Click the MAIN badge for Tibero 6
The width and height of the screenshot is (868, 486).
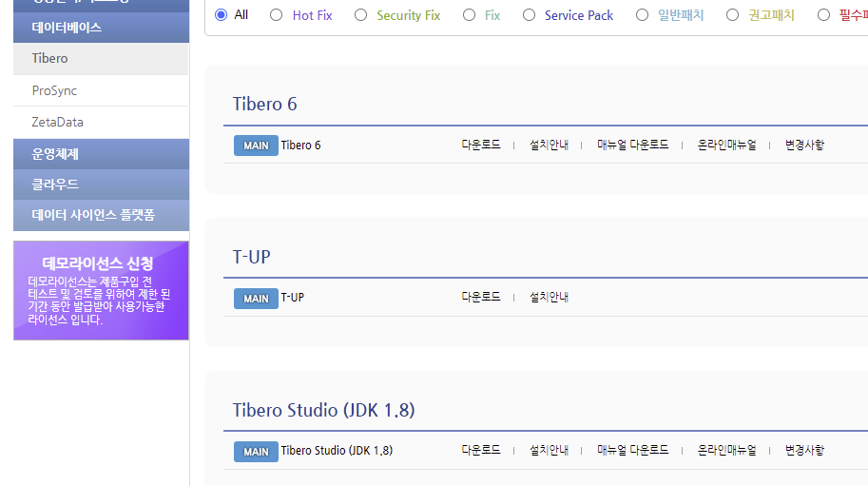tap(256, 146)
